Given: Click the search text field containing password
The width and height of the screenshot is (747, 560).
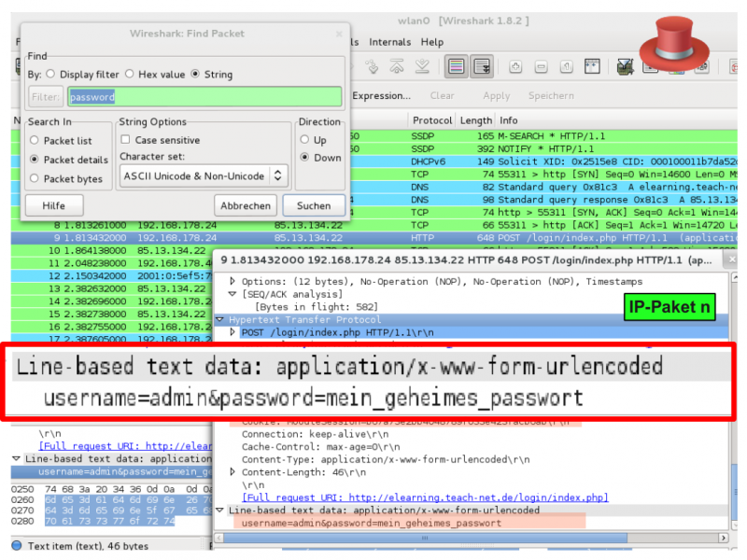Looking at the screenshot, I should [204, 96].
